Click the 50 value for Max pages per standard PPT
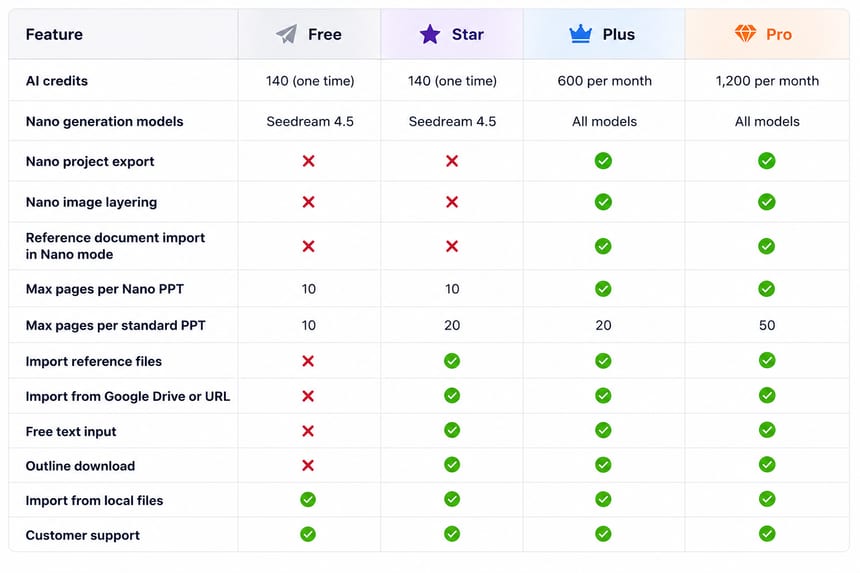Screen dimensions: 860x573 767,325
